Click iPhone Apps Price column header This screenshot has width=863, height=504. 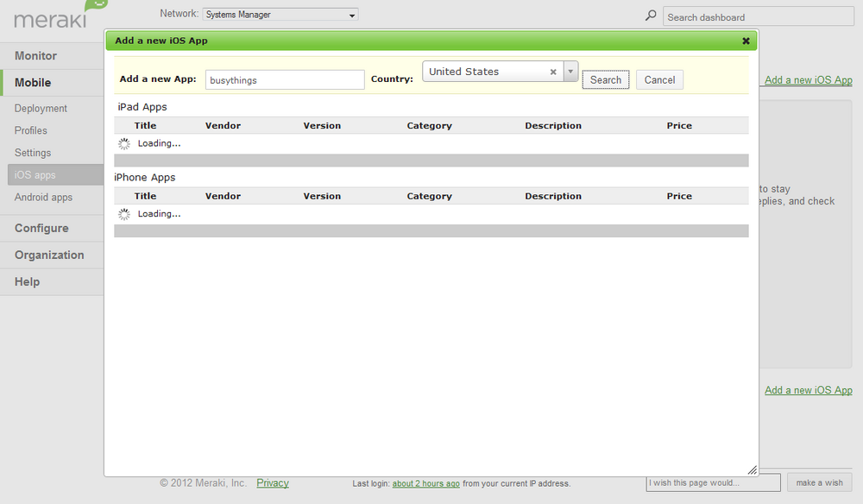[679, 196]
